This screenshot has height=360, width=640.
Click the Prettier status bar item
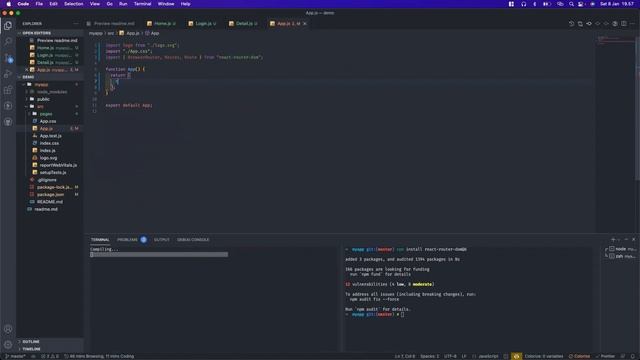pos(605,356)
